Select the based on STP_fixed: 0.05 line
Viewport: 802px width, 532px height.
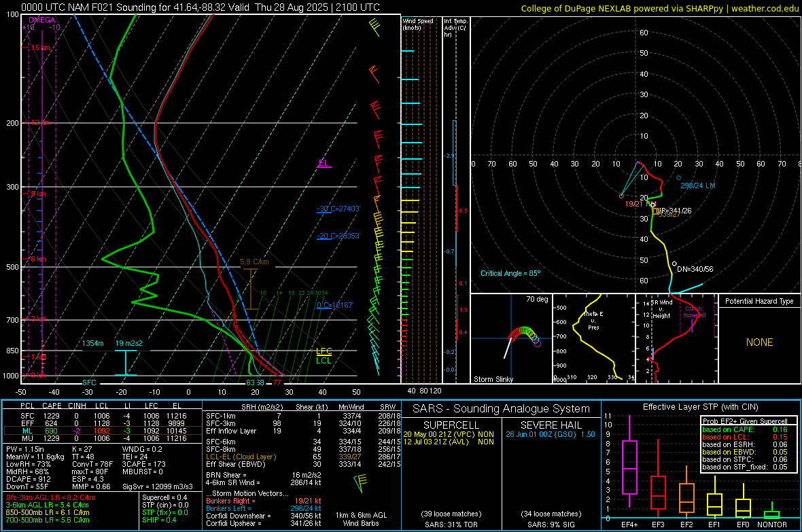745,467
